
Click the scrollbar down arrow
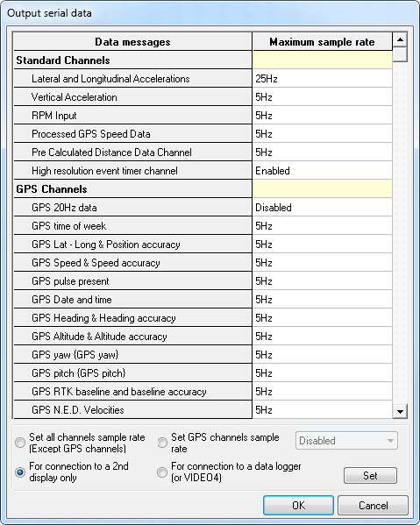coord(400,411)
